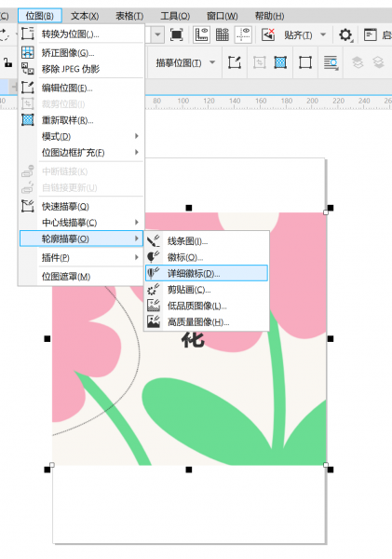Select 徽标(O) trace option

[x=207, y=257]
